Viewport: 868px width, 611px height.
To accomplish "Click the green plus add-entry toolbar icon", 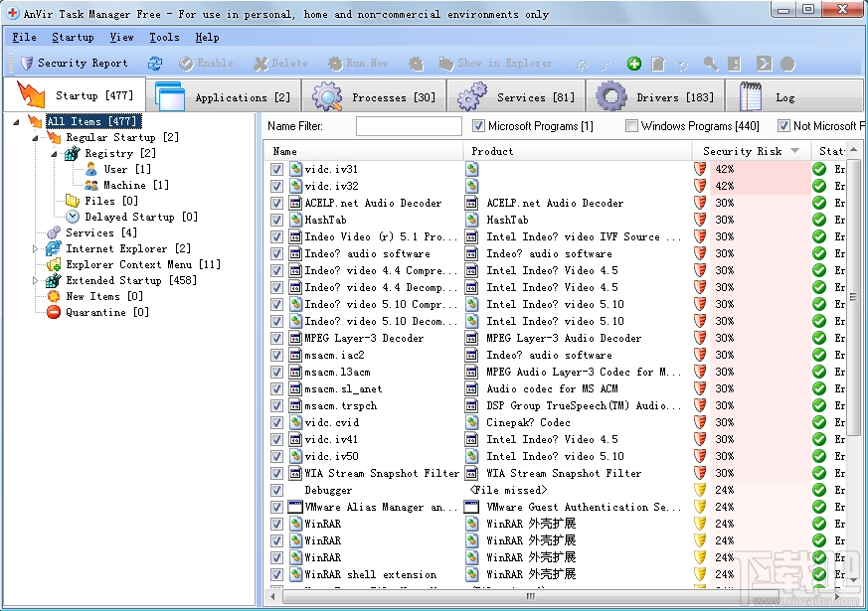I will pos(634,64).
